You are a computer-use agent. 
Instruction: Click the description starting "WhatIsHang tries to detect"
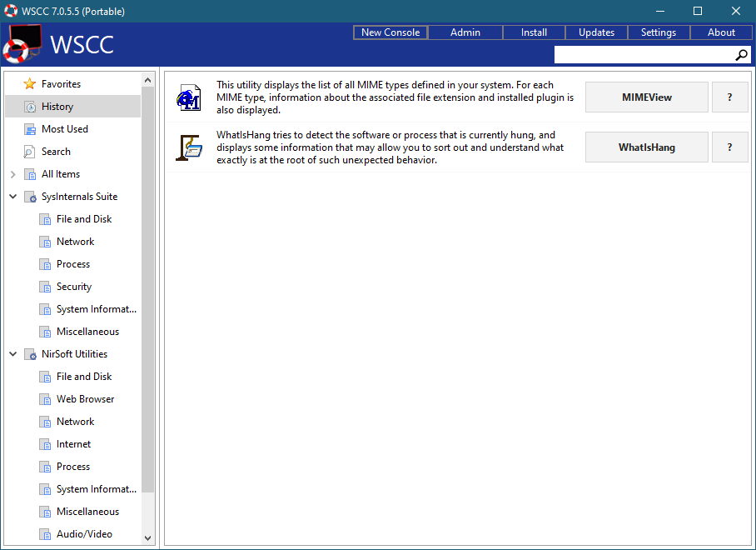click(390, 147)
